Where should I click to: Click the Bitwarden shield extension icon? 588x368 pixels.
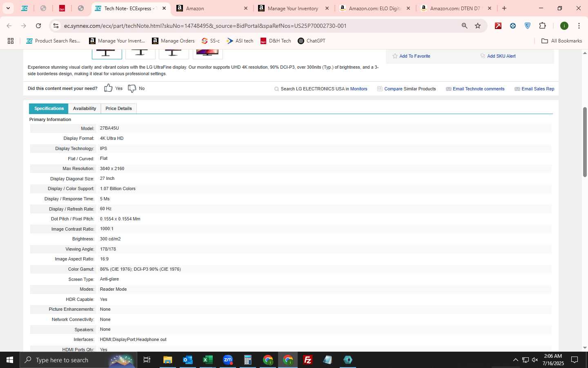tap(528, 26)
